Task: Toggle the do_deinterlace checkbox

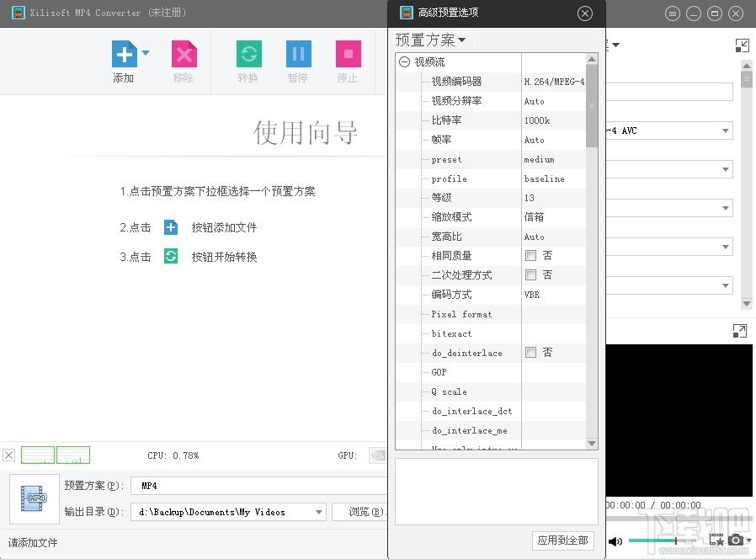Action: pos(531,353)
